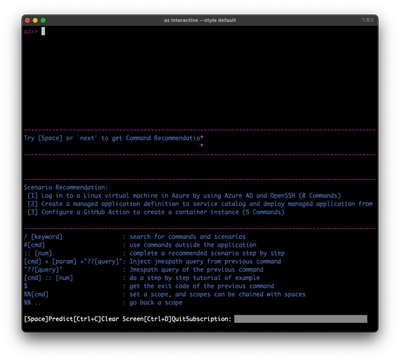Click the ':: [num]' help entry
Viewport: 400px width, 361px height.
[38, 253]
